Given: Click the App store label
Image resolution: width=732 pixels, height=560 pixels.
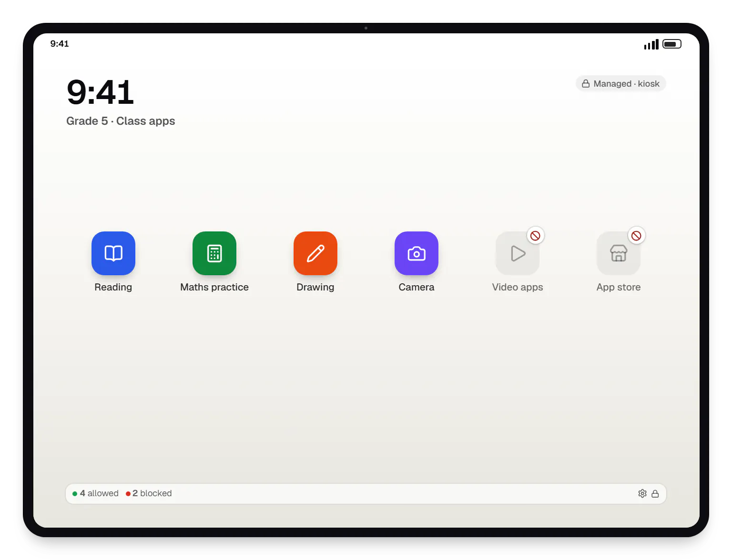Looking at the screenshot, I should 619,287.
